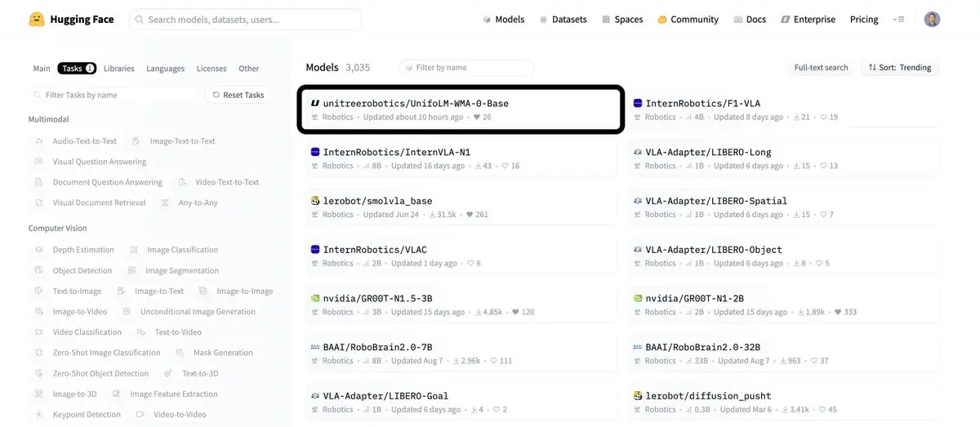Viewport: 980px width, 427px height.
Task: Open the Spaces nav link
Action: click(622, 20)
